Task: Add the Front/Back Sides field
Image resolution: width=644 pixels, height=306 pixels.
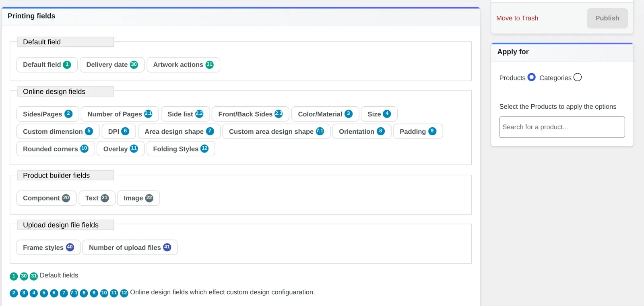Action: click(x=250, y=114)
